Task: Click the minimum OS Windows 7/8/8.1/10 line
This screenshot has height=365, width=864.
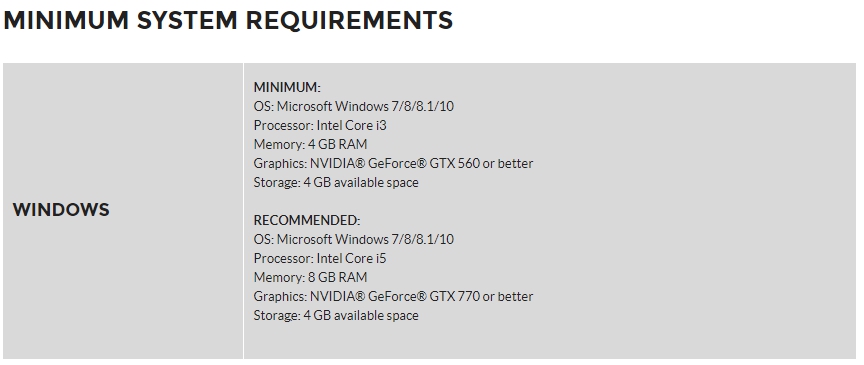Action: [354, 106]
